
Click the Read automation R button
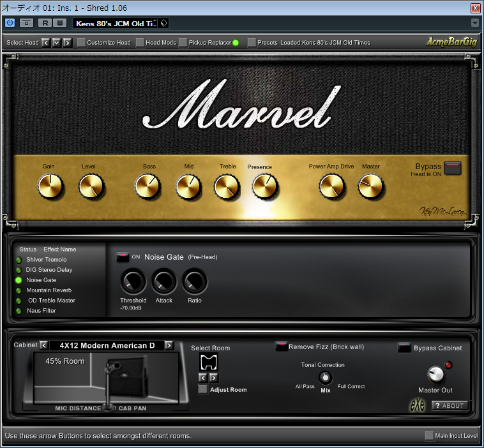coord(45,23)
